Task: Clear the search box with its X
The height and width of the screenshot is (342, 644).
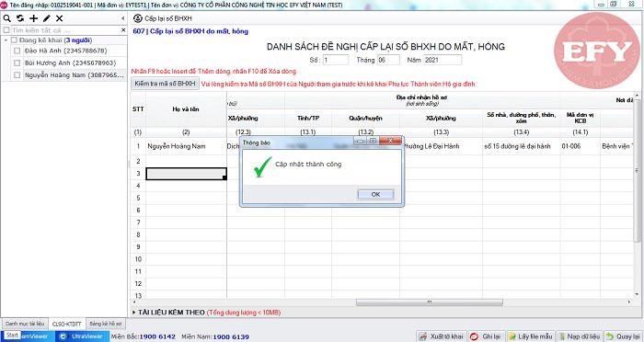Action: tap(123, 30)
